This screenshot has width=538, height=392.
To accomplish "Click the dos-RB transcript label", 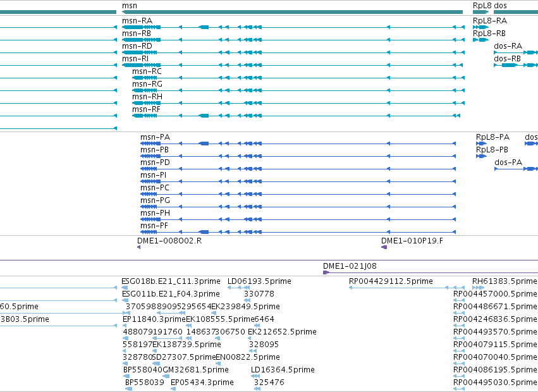I will point(508,59).
